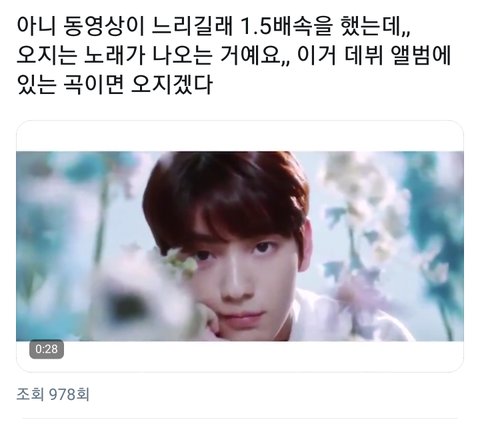This screenshot has width=480, height=424.
Task: Click the second tweet line starting 오지는 노래가
Action: pyautogui.click(x=234, y=55)
